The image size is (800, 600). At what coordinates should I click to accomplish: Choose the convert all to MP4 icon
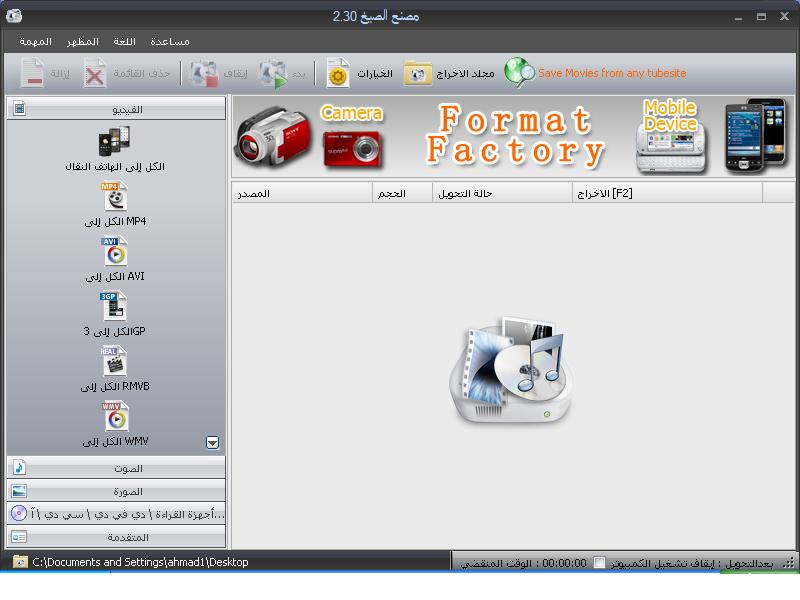[114, 196]
